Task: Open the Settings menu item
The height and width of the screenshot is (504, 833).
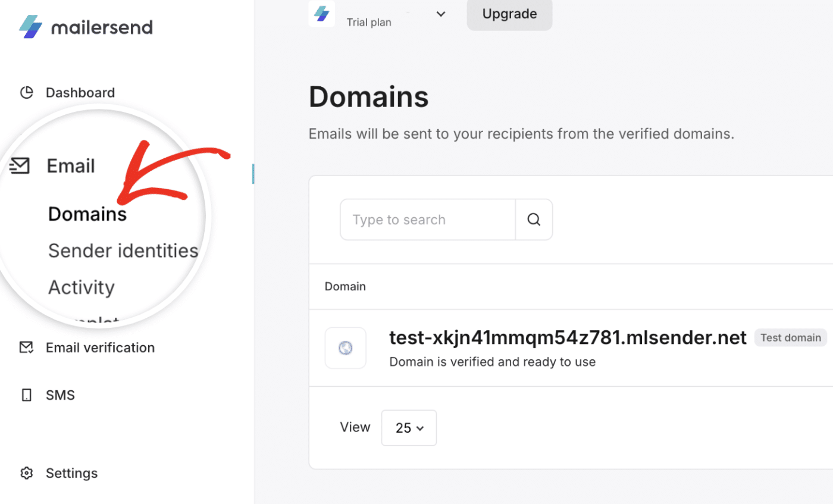Action: pyautogui.click(x=71, y=473)
